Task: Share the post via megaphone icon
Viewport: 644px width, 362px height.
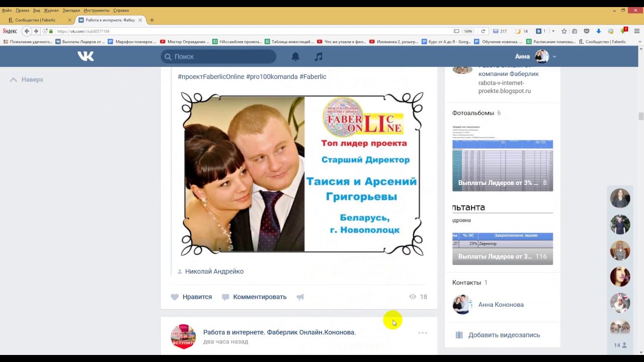Action: pyautogui.click(x=300, y=297)
